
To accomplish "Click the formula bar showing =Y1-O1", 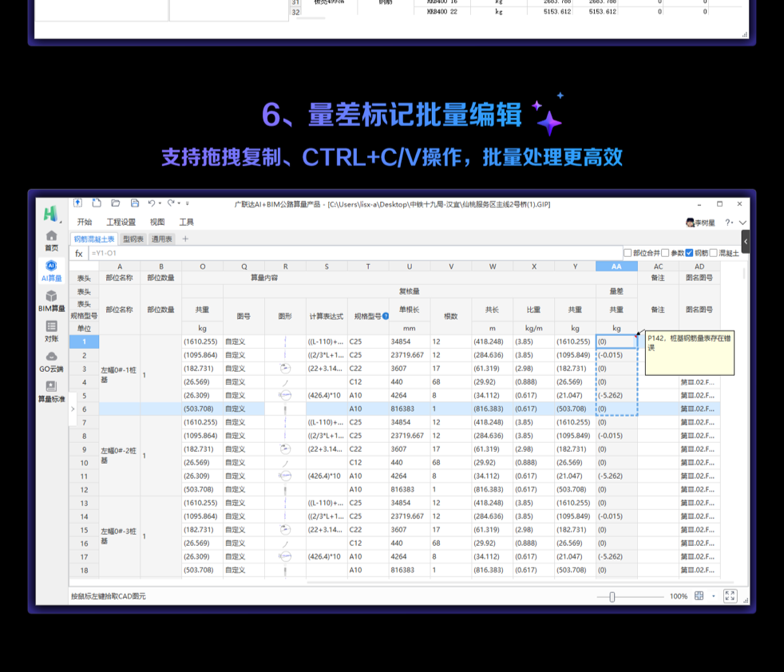I will pyautogui.click(x=355, y=254).
